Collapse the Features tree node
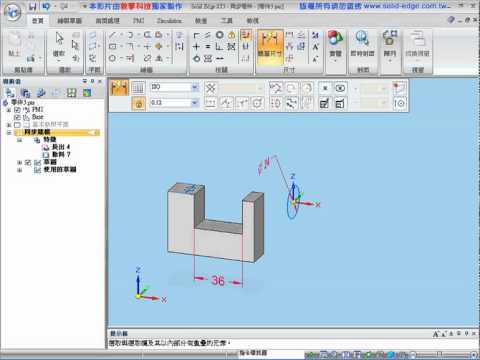 pos(20,140)
